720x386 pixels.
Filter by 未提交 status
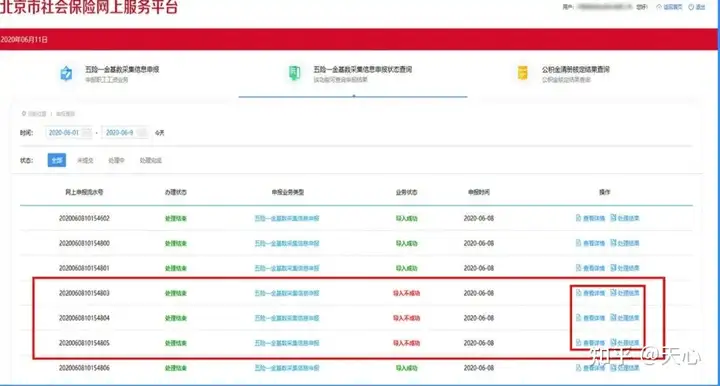85,160
